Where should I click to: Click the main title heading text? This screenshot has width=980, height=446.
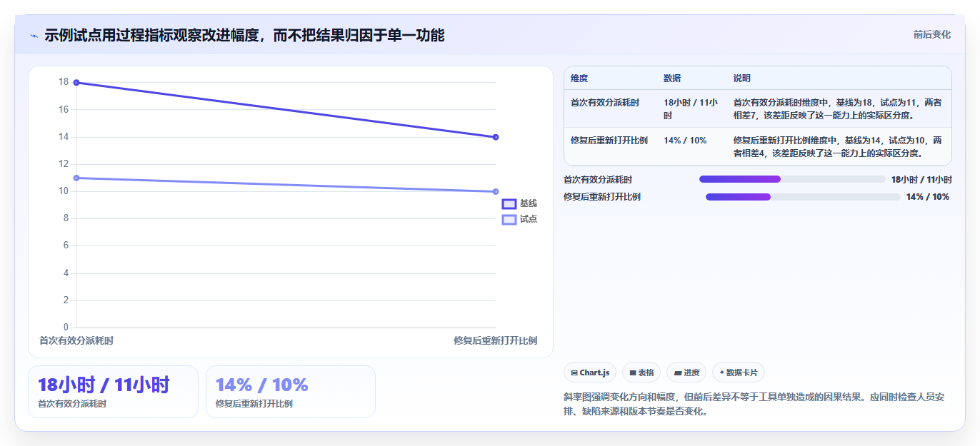click(244, 35)
